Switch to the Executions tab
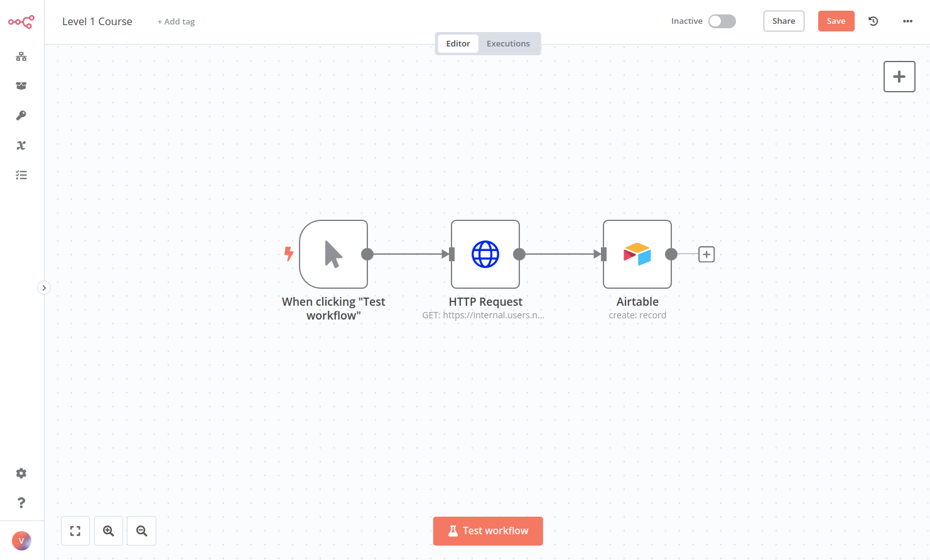 tap(508, 43)
